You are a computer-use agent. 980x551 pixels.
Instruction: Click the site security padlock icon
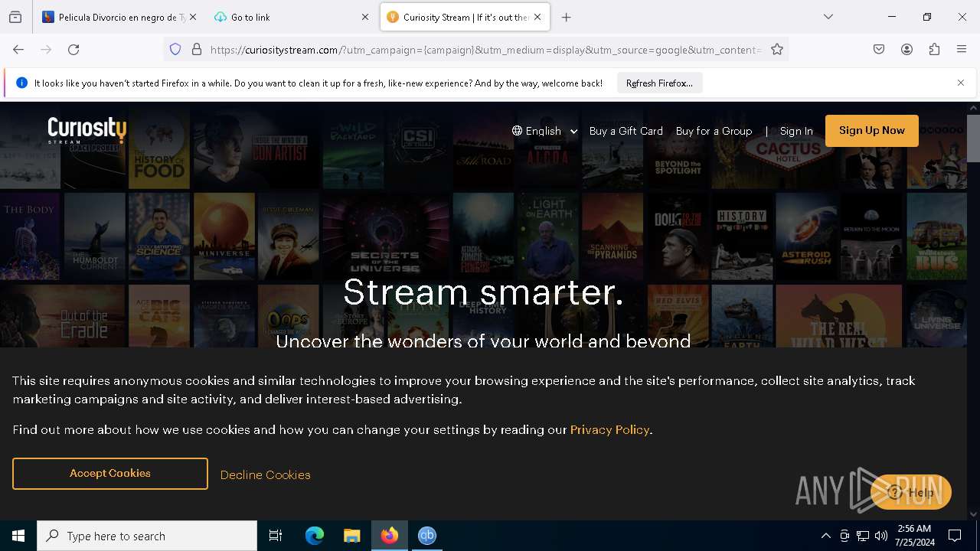[x=197, y=50]
